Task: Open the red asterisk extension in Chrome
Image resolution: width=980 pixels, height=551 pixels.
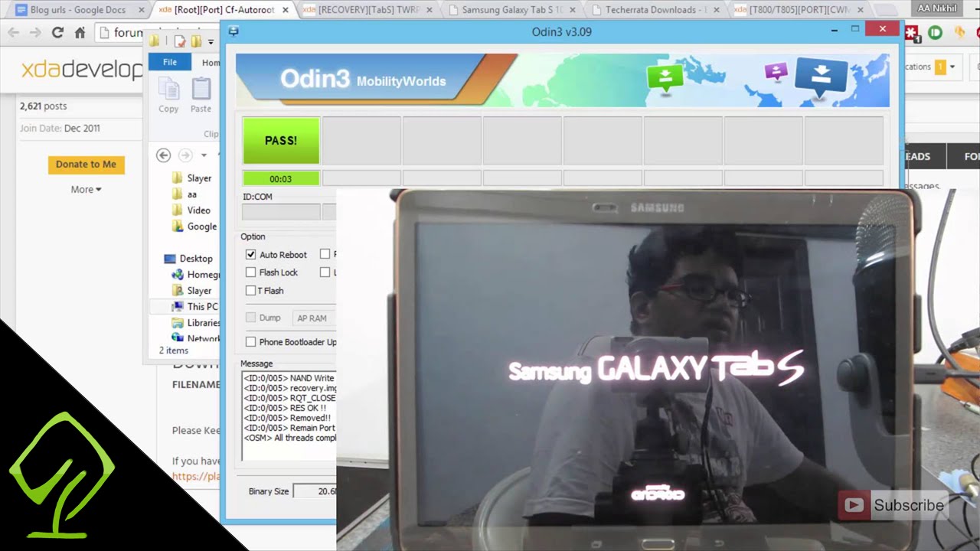Action: pos(912,33)
